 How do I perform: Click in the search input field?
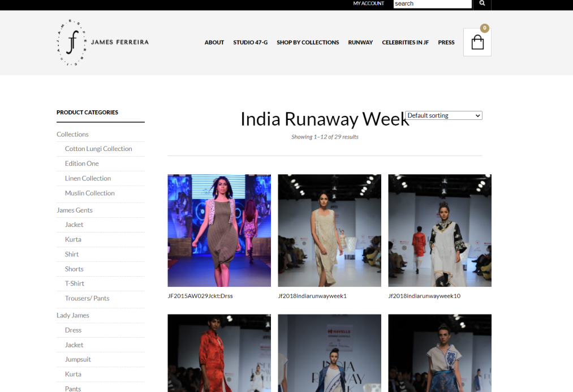tap(433, 3)
